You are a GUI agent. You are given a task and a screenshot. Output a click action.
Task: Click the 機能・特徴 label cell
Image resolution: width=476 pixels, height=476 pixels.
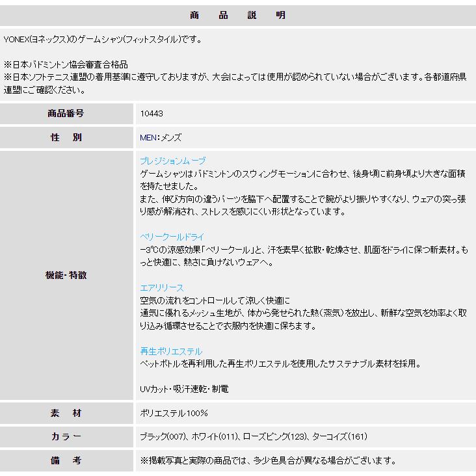66,275
